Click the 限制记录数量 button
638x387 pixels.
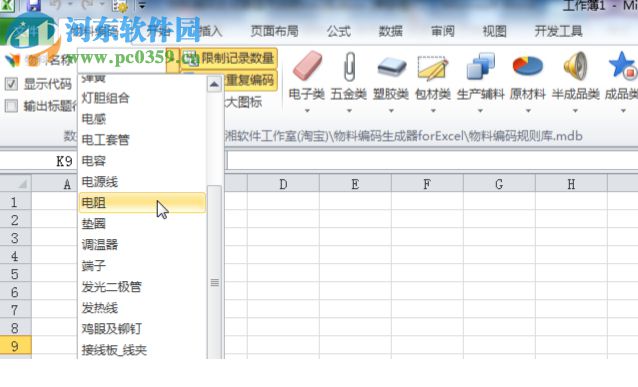pos(229,58)
